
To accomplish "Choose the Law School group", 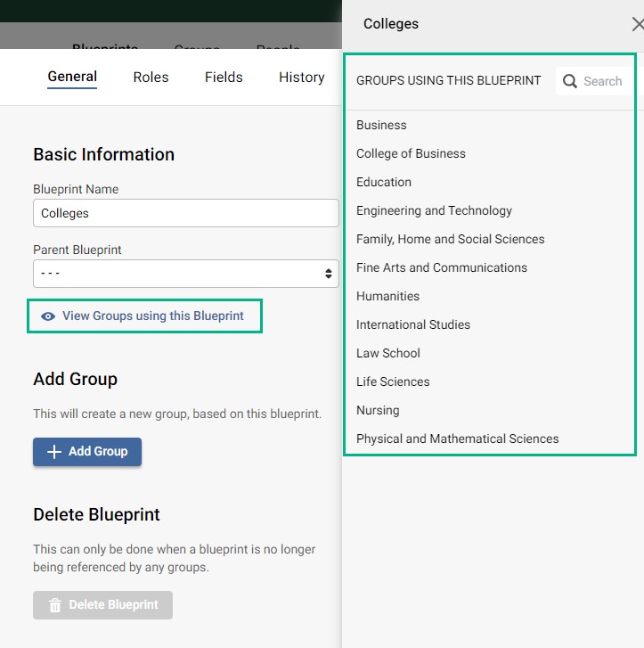I will point(387,353).
